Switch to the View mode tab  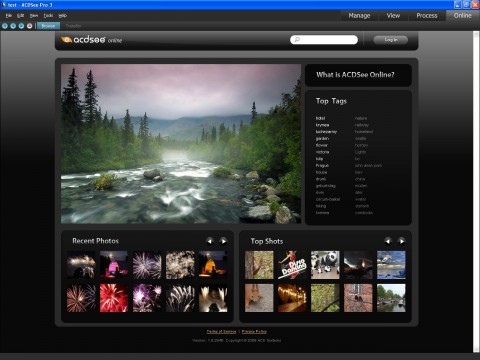[393, 16]
